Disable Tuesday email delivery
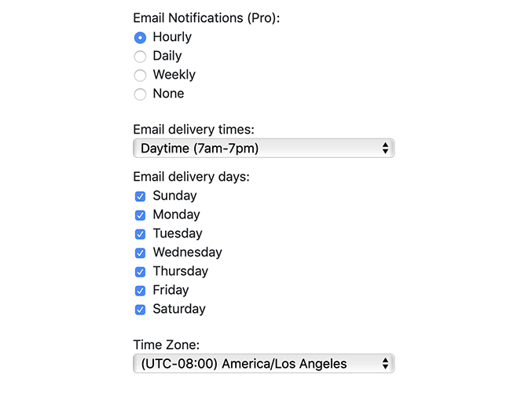The width and height of the screenshot is (532, 393). click(140, 233)
